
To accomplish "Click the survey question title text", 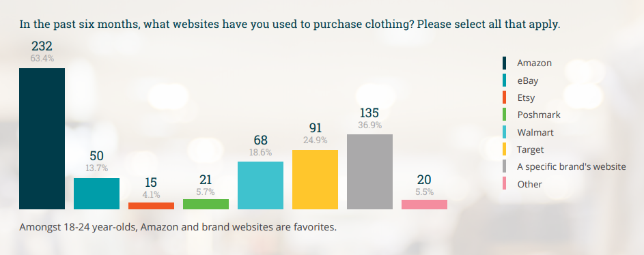I will click(290, 24).
